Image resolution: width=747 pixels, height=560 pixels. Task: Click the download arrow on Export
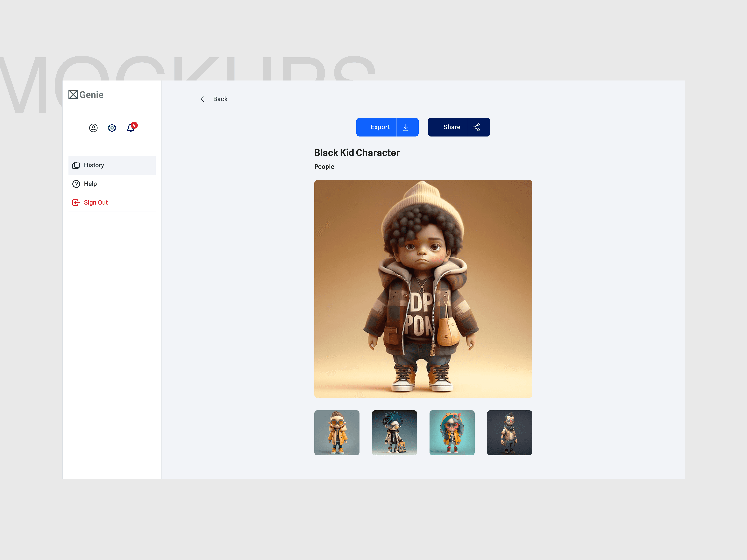click(406, 127)
